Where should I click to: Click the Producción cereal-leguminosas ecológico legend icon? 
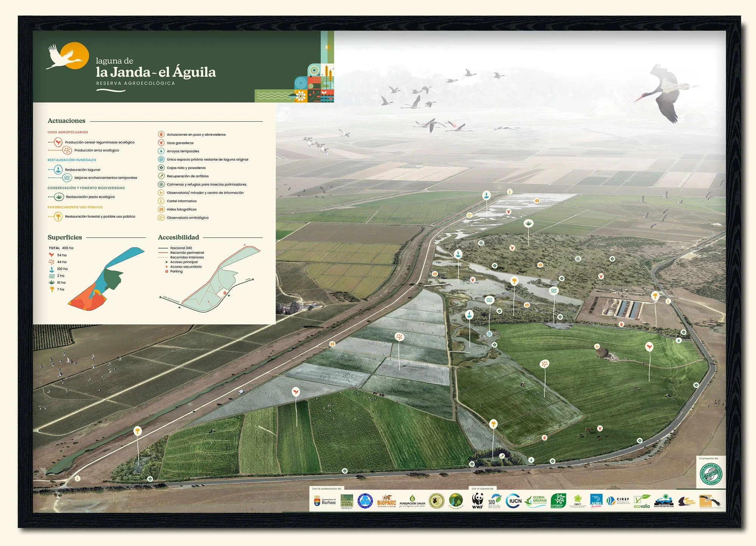pos(58,143)
